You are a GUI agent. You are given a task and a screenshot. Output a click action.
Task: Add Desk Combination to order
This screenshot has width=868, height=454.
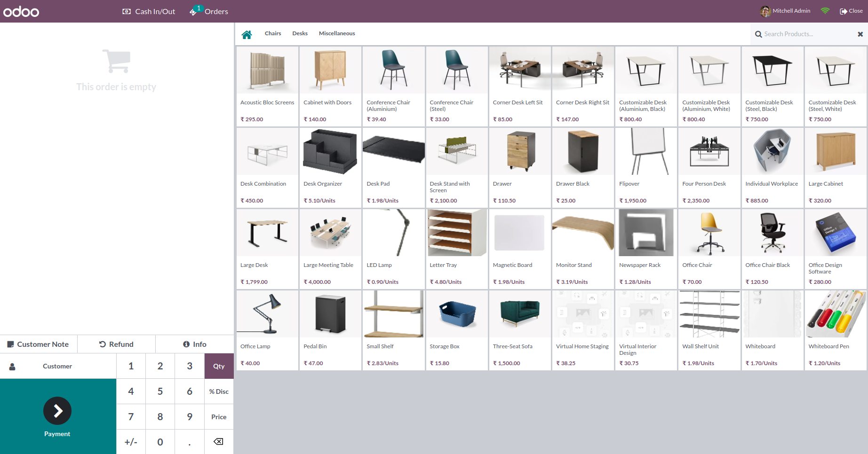(268, 167)
